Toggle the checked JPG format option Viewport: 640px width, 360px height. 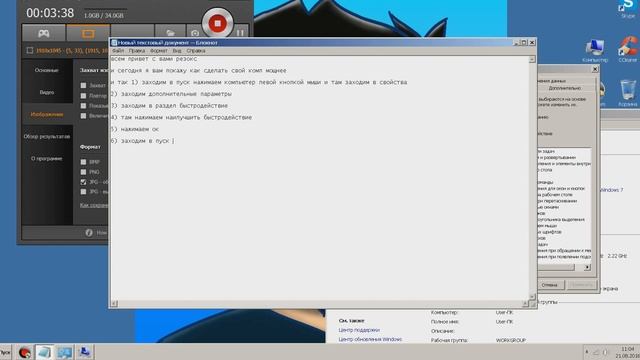point(83,182)
